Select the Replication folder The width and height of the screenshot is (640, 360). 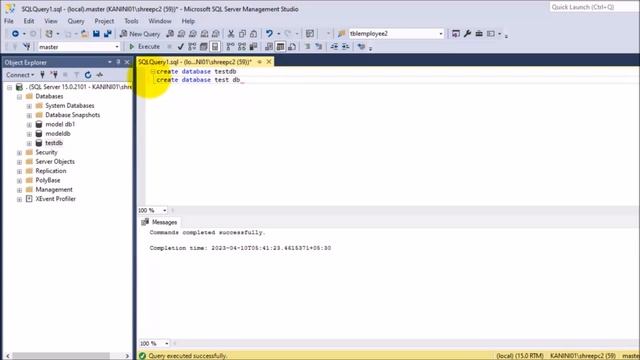pos(51,171)
